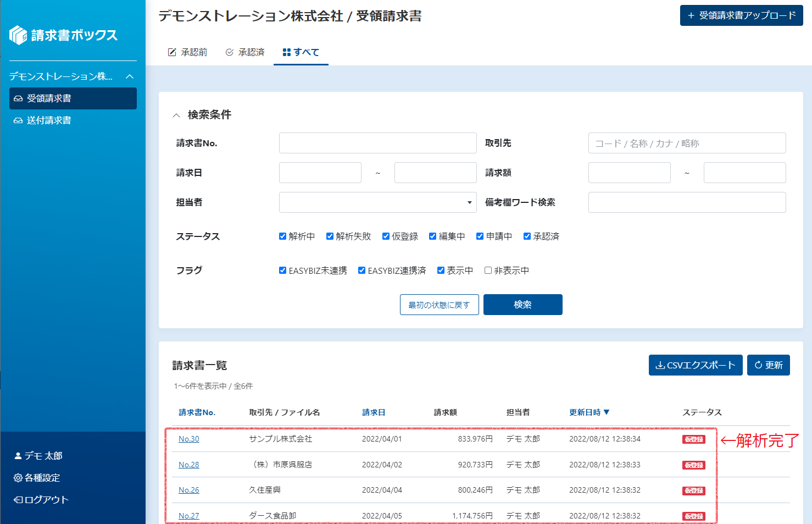Open 送付請求書 in the sidebar
The height and width of the screenshot is (524, 812).
49,120
